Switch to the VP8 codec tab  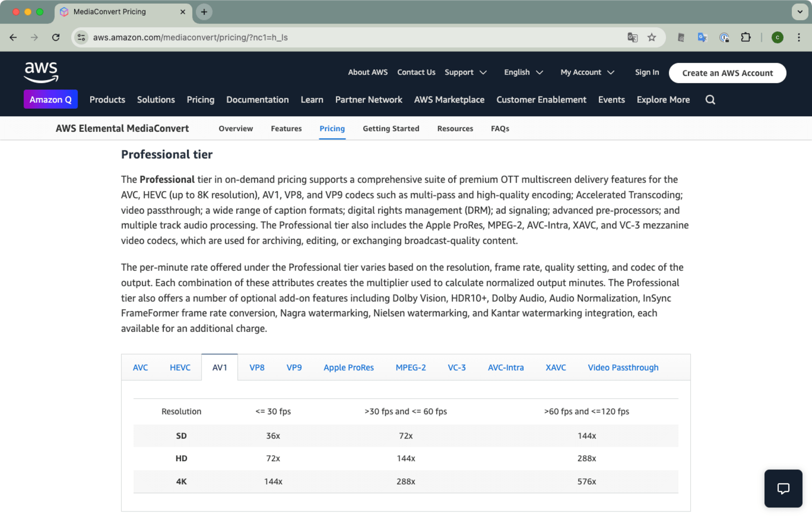[257, 367]
